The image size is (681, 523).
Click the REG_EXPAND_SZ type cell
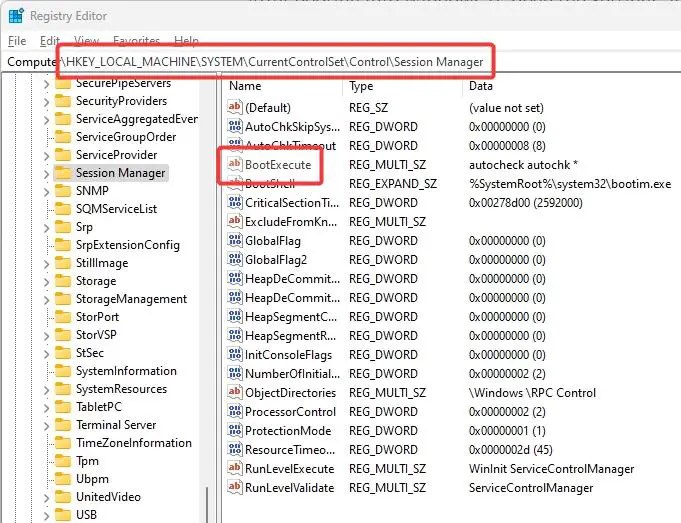[393, 184]
